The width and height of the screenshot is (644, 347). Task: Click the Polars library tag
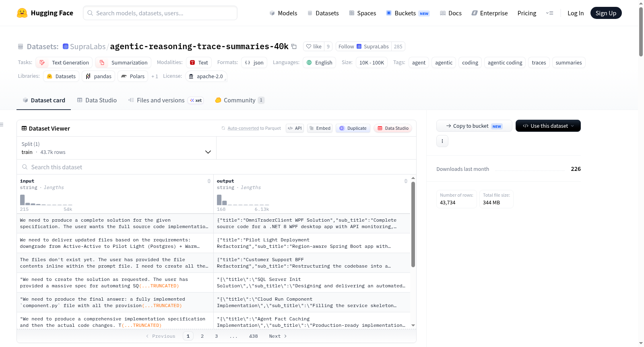[133, 76]
